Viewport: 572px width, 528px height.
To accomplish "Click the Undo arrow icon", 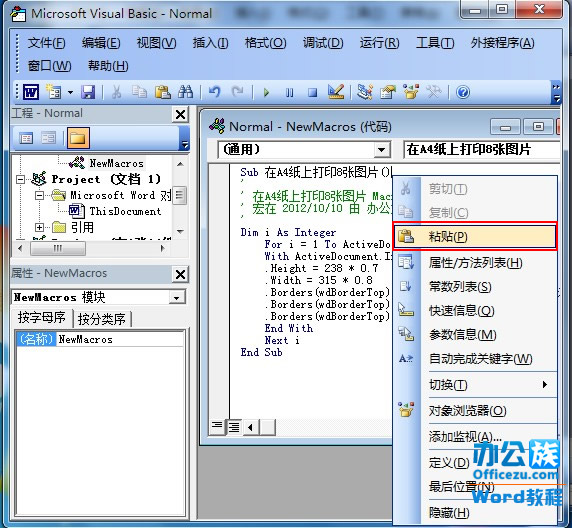I will point(214,92).
